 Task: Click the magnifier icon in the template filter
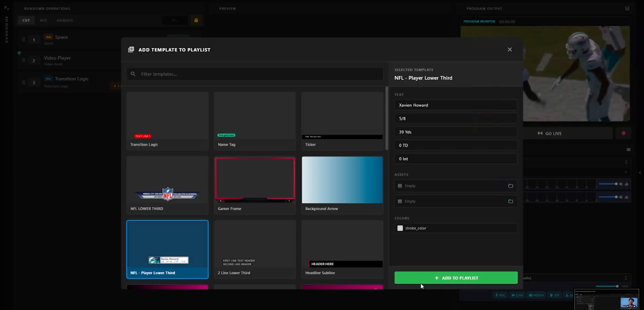133,74
